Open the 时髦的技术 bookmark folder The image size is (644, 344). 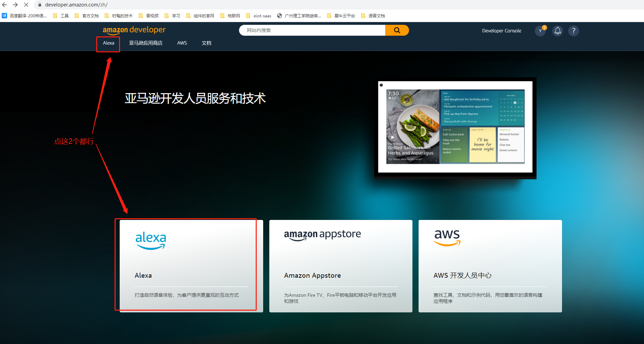(x=119, y=16)
